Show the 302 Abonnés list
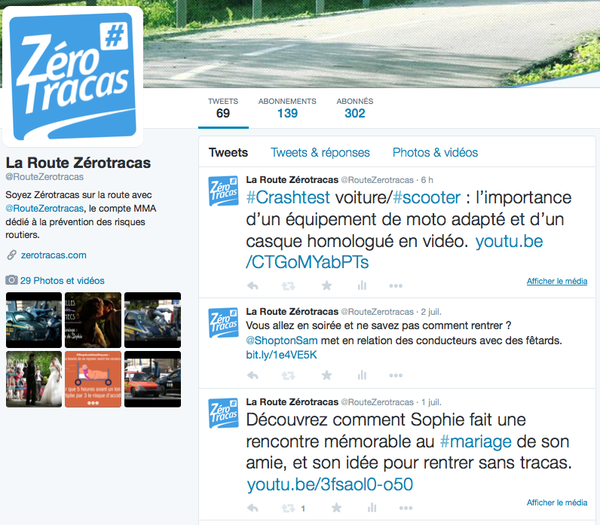 point(355,108)
